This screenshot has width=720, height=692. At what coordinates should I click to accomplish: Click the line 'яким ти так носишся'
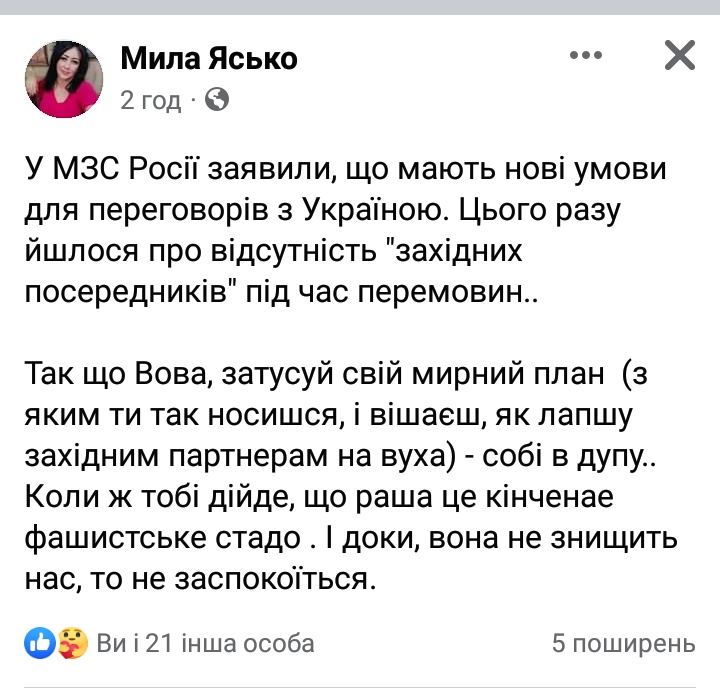[x=329, y=416]
